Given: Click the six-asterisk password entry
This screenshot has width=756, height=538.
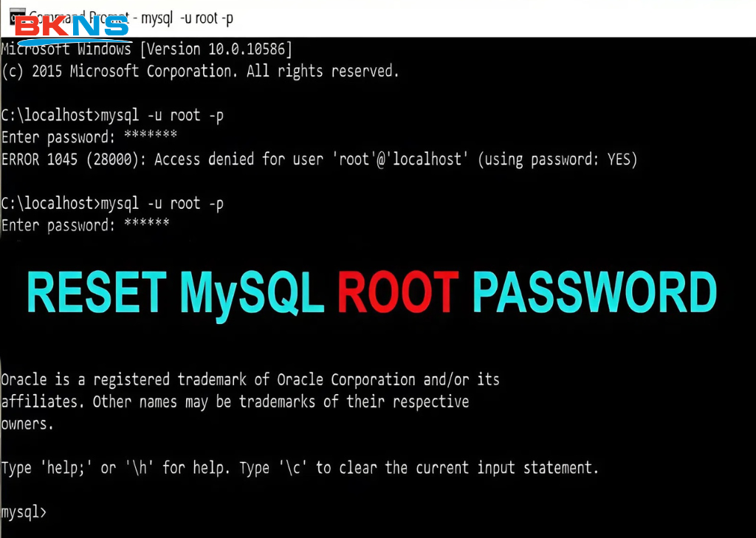Looking at the screenshot, I should (x=147, y=223).
